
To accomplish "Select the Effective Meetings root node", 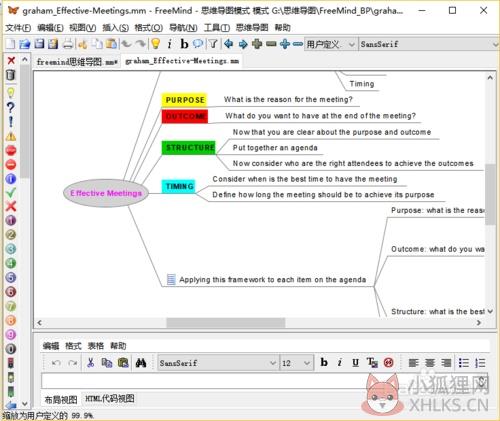I will pos(106,193).
